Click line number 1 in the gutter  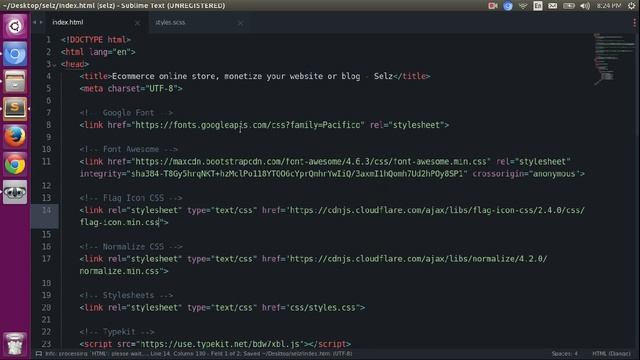click(48, 40)
